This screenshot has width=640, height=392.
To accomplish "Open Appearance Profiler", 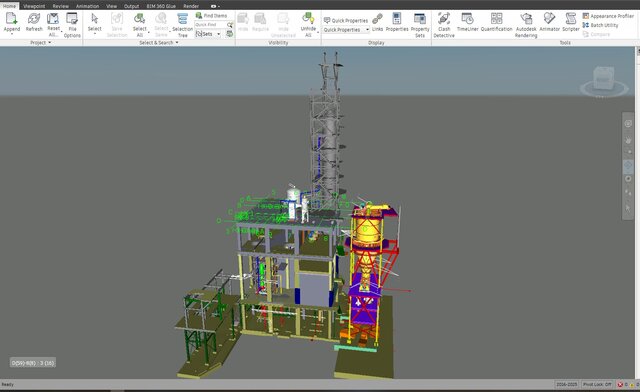I will pos(608,16).
